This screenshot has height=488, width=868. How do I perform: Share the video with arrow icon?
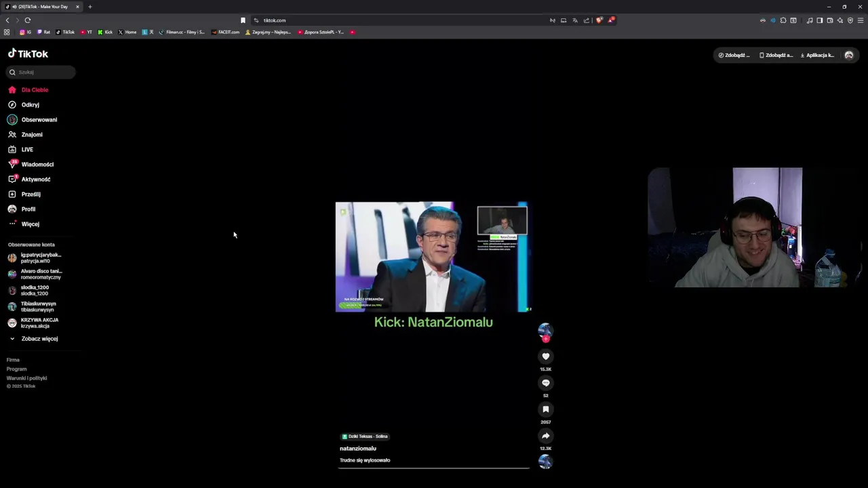point(545,436)
